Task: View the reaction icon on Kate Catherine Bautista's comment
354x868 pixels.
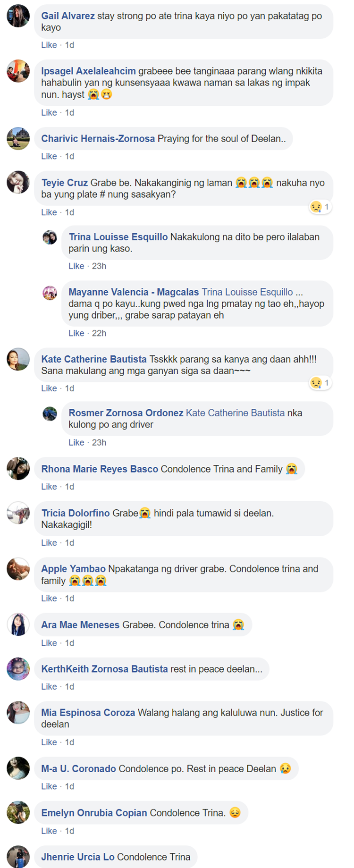Action: (316, 383)
